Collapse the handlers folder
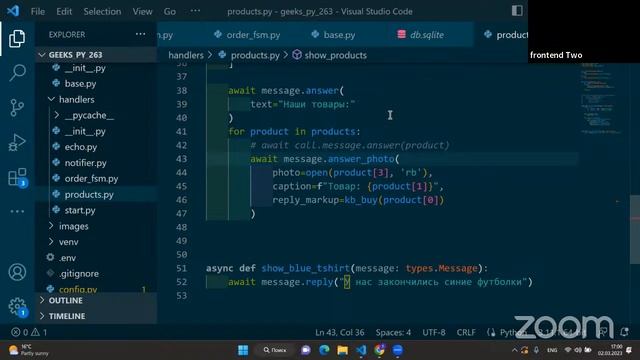 (76, 99)
